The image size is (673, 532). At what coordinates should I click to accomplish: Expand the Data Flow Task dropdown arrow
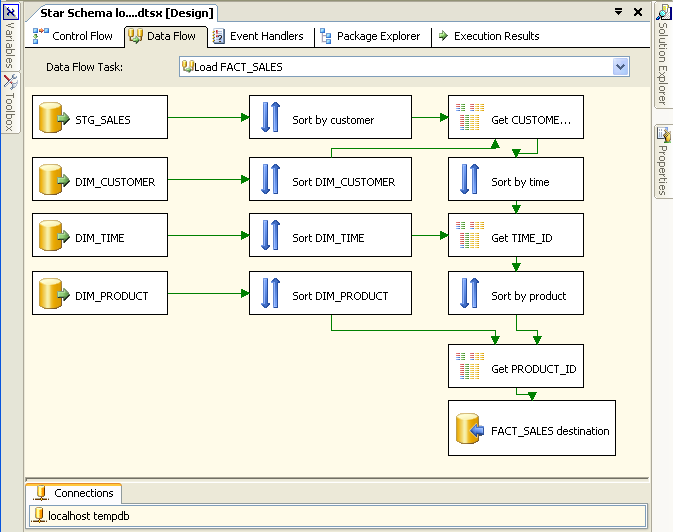(621, 67)
